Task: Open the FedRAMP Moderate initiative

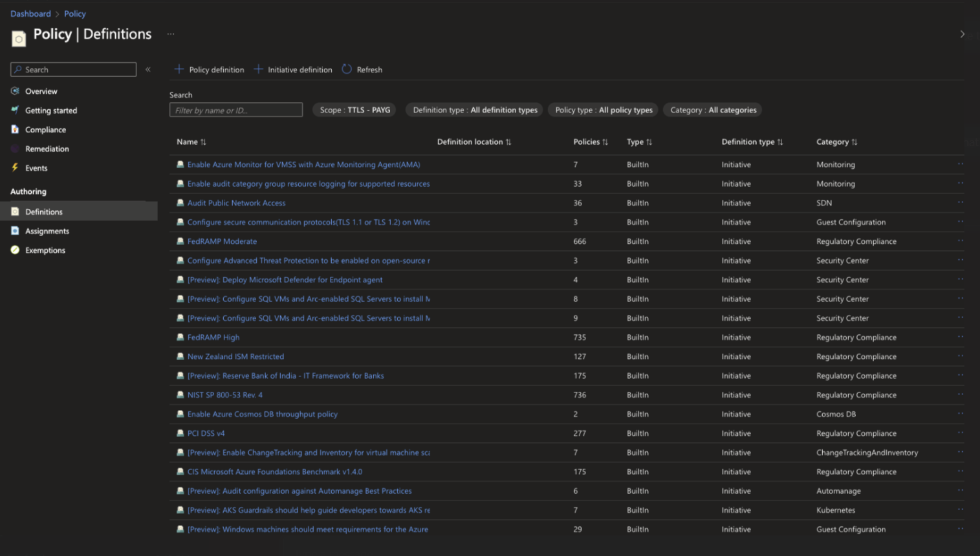Action: click(222, 241)
